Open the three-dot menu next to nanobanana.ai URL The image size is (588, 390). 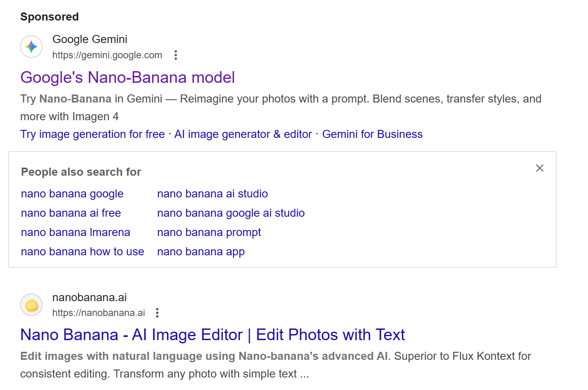tap(157, 313)
